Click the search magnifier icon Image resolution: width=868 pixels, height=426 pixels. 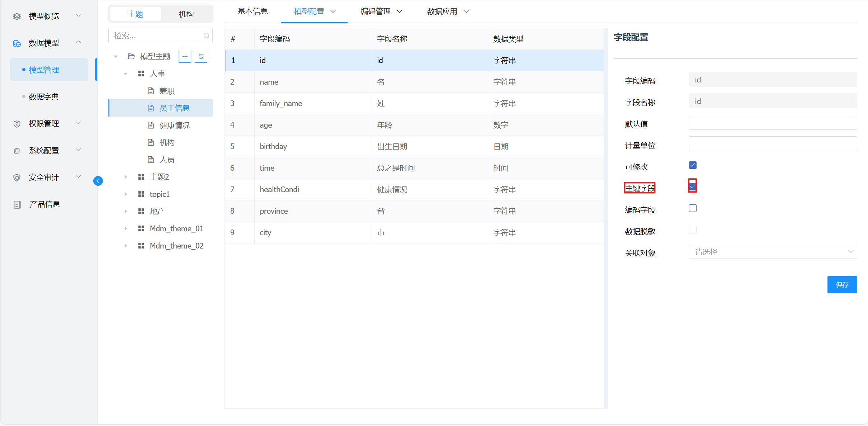pyautogui.click(x=206, y=35)
